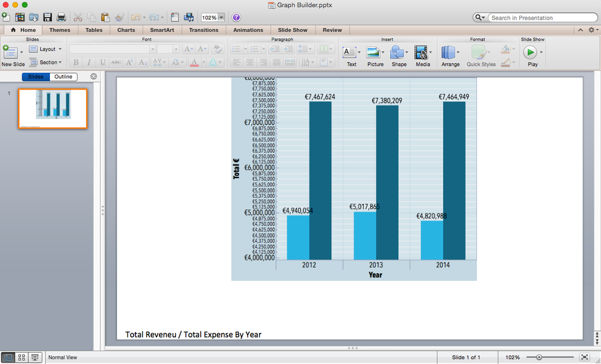Click the Copy icon in toolbar
This screenshot has width=601, height=364.
pos(92,17)
